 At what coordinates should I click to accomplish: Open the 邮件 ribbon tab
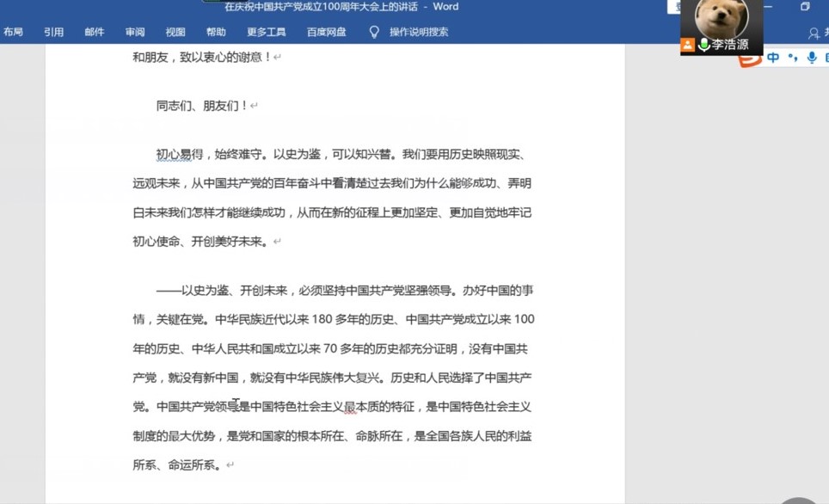(x=95, y=32)
